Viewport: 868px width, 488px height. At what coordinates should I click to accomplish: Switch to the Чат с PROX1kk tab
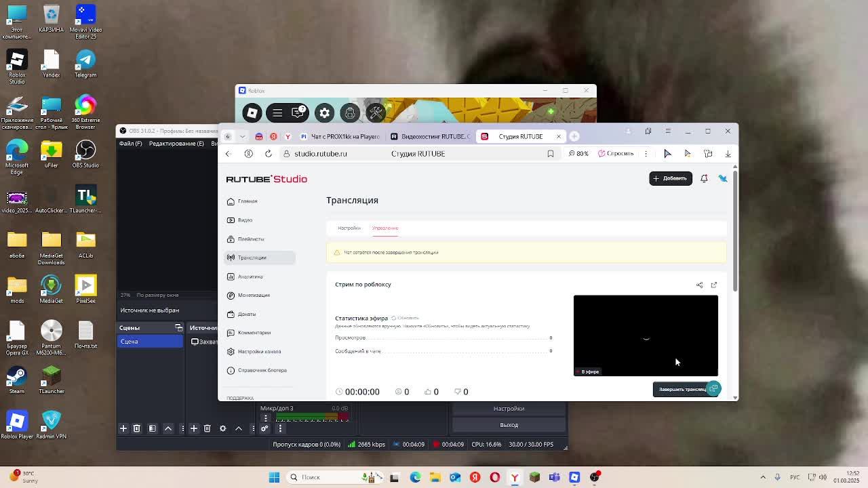coord(339,136)
